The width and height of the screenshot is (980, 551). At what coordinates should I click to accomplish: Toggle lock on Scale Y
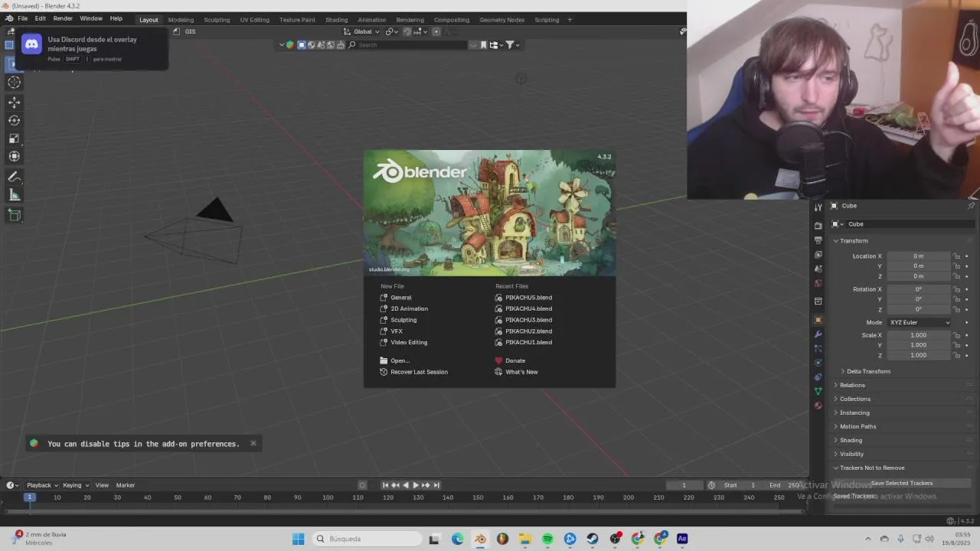pos(956,345)
